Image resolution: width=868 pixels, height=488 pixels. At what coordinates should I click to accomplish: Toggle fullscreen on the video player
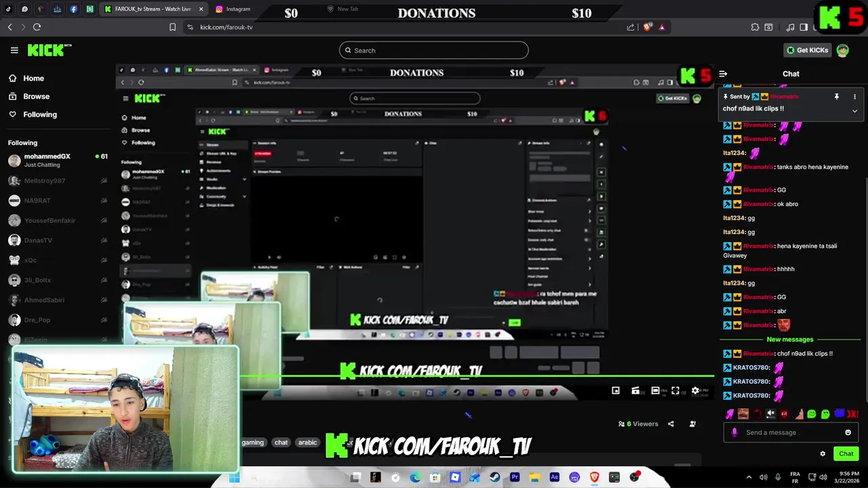point(675,390)
